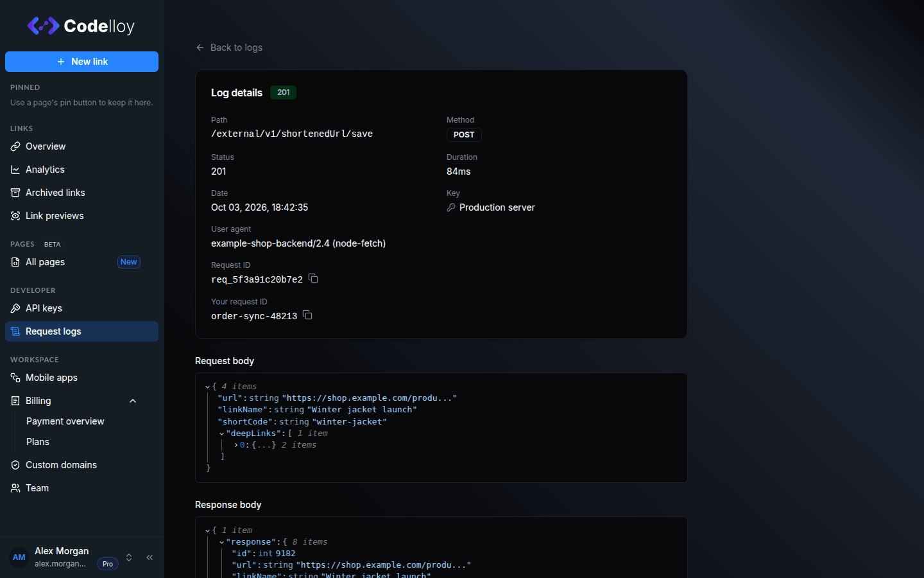This screenshot has height=578, width=924.
Task: Expand deepLinks item 0
Action: [236, 445]
